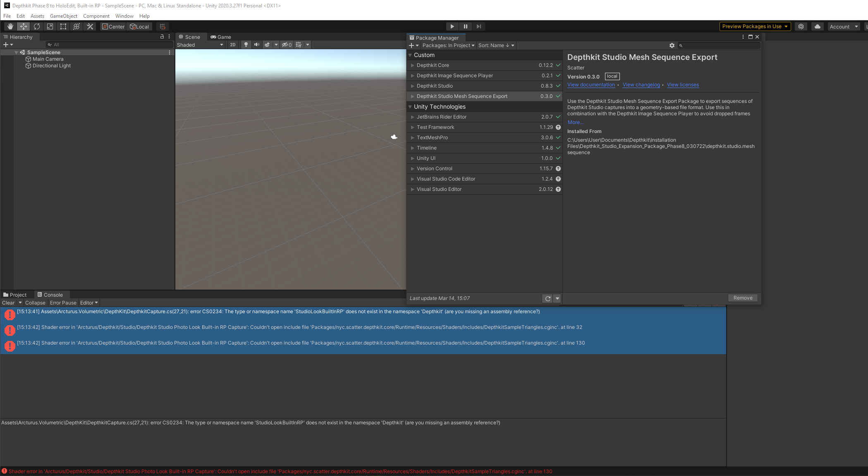Expand the Depthkit Core package entry

pos(412,65)
